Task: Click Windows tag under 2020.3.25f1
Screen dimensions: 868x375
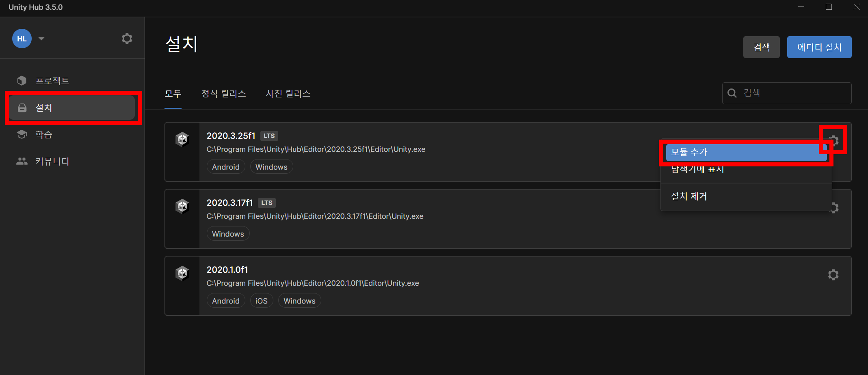Action: 271,167
